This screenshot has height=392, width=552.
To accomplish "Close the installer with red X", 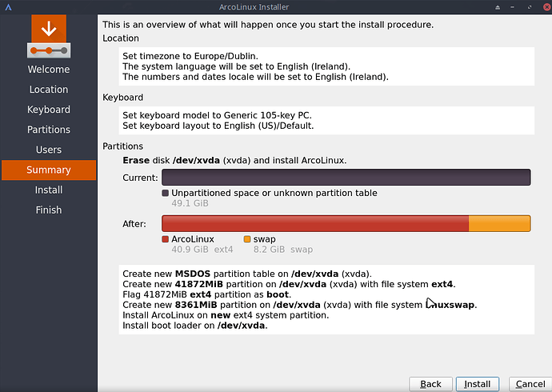I will [547, 7].
